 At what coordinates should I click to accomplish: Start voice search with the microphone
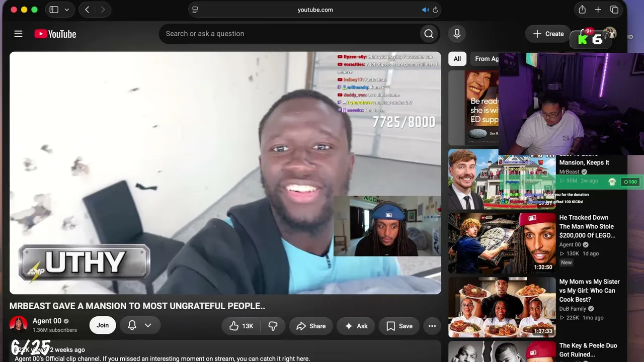[x=457, y=34]
